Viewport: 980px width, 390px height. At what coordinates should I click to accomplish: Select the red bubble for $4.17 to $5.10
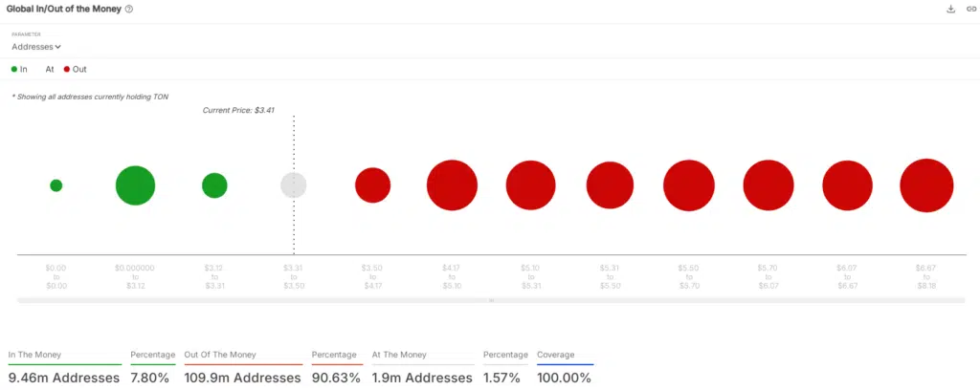point(452,185)
